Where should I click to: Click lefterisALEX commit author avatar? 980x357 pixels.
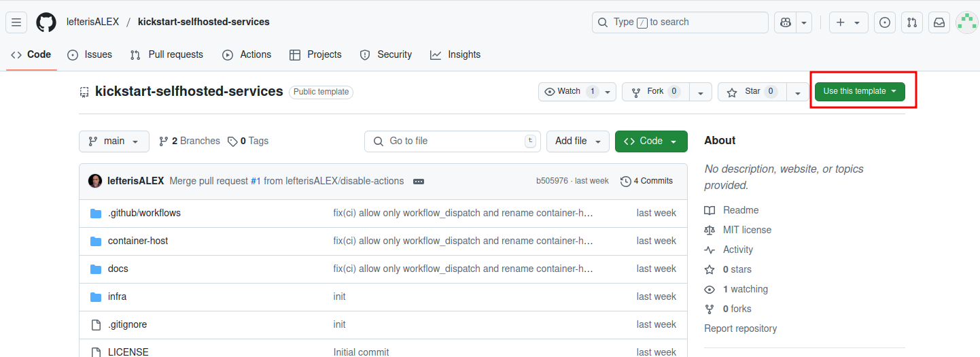tap(95, 181)
